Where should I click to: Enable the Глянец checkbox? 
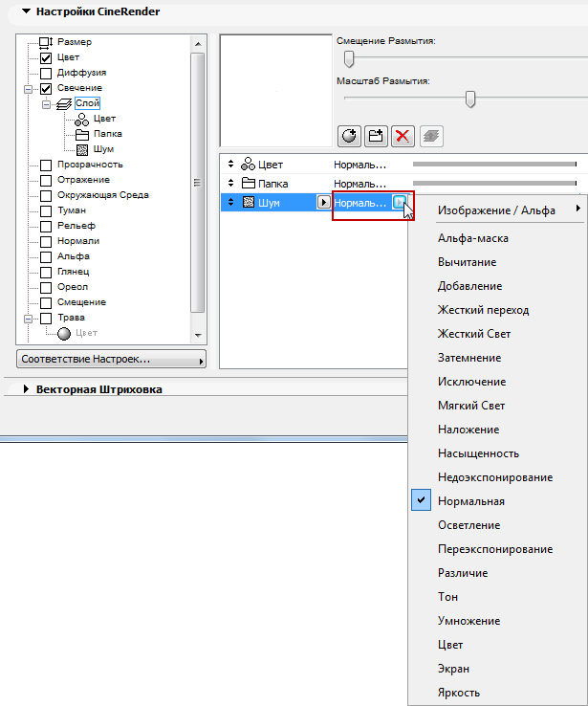pos(46,273)
